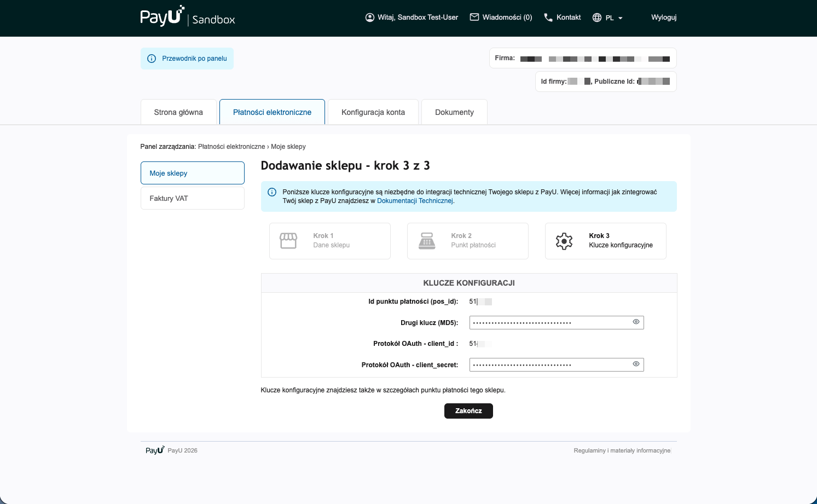Click the OAuth client_secret field

pos(557,364)
